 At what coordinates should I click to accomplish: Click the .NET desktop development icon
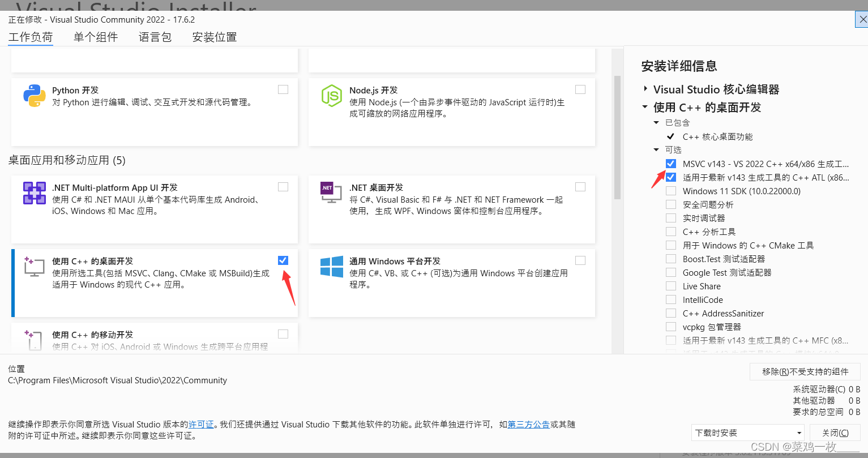point(332,193)
